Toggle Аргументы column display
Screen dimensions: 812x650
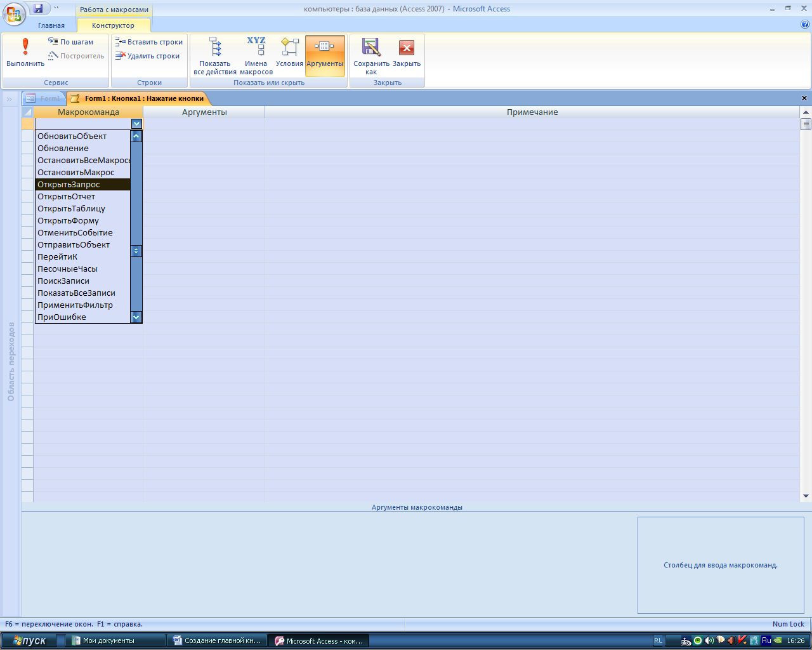[x=325, y=56]
